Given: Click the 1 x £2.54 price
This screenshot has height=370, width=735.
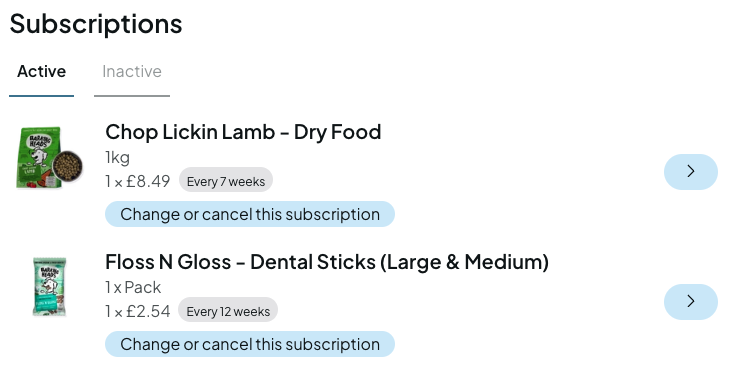Looking at the screenshot, I should tap(138, 311).
